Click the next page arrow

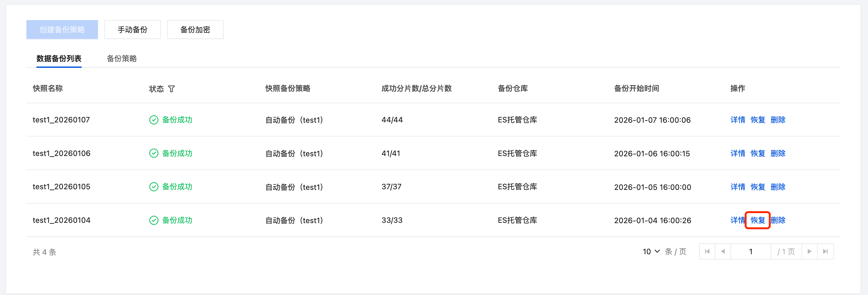point(809,252)
